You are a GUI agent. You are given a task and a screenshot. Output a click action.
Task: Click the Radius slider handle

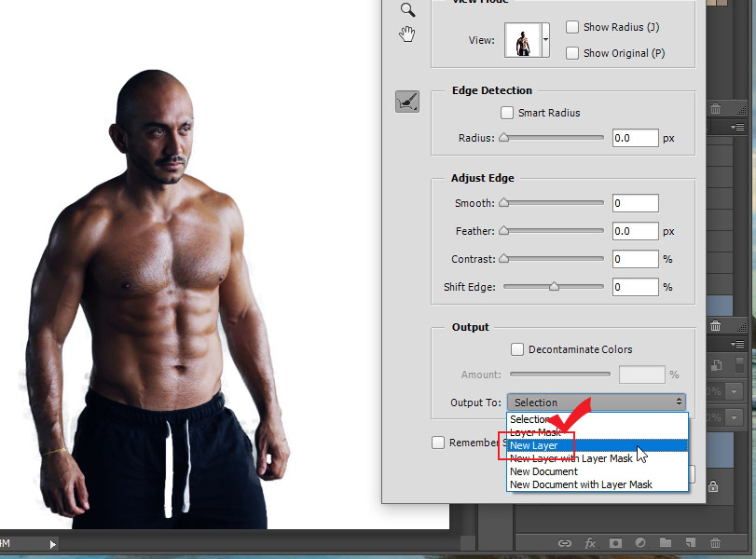pos(503,138)
